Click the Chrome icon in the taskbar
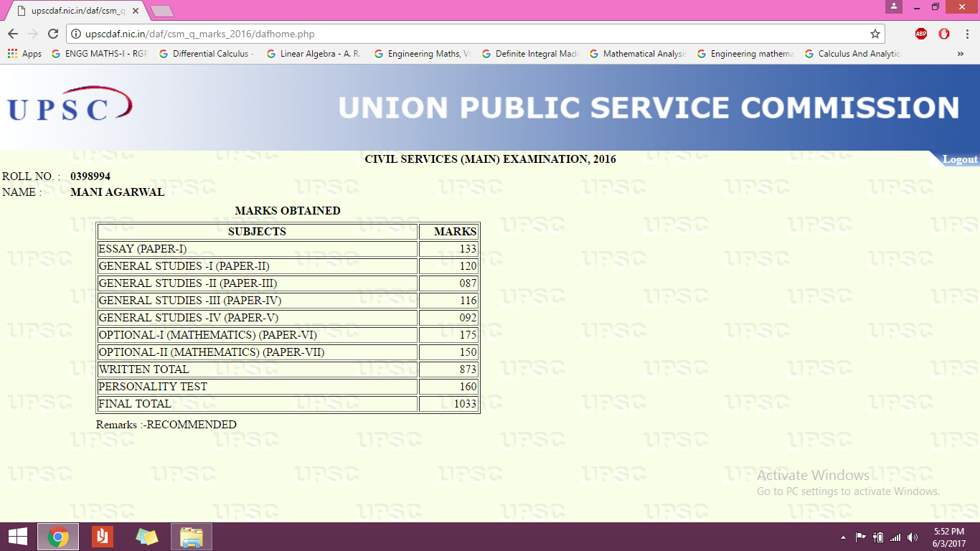This screenshot has width=980, height=551. 58,537
